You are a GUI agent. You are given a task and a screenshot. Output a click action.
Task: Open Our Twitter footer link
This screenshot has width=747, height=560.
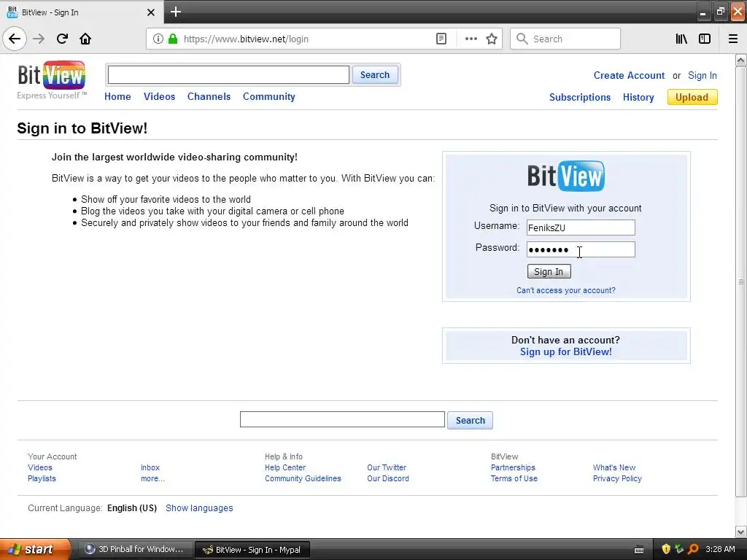pos(387,467)
